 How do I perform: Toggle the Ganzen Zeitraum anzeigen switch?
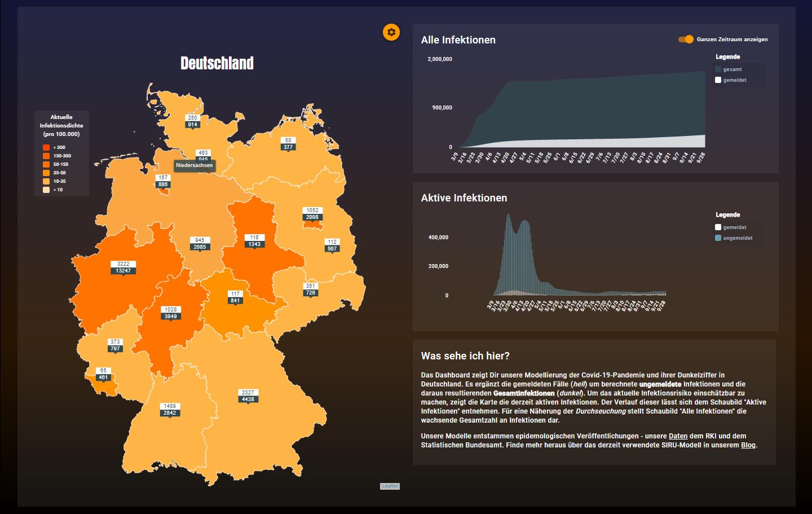(x=686, y=39)
